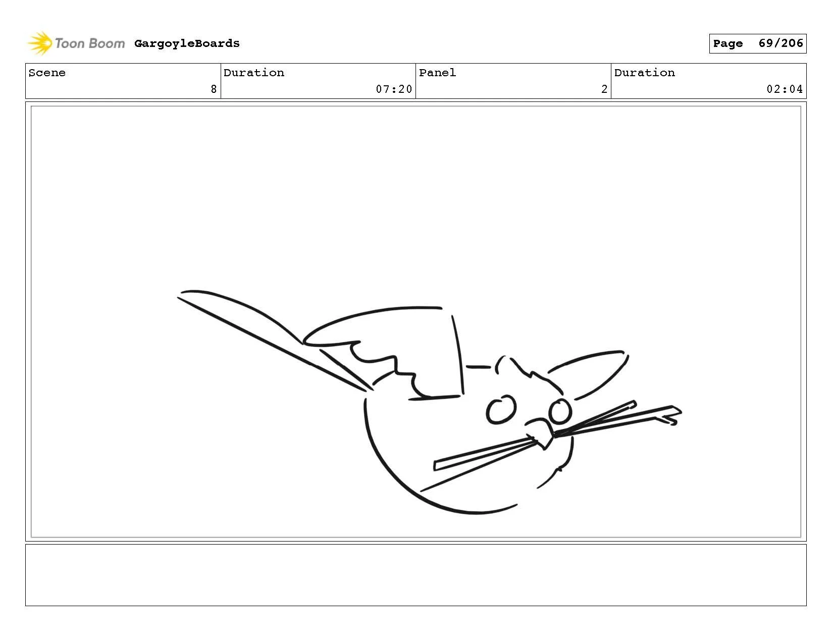This screenshot has height=644, width=832.
Task: Click panel number 2
Action: (604, 89)
